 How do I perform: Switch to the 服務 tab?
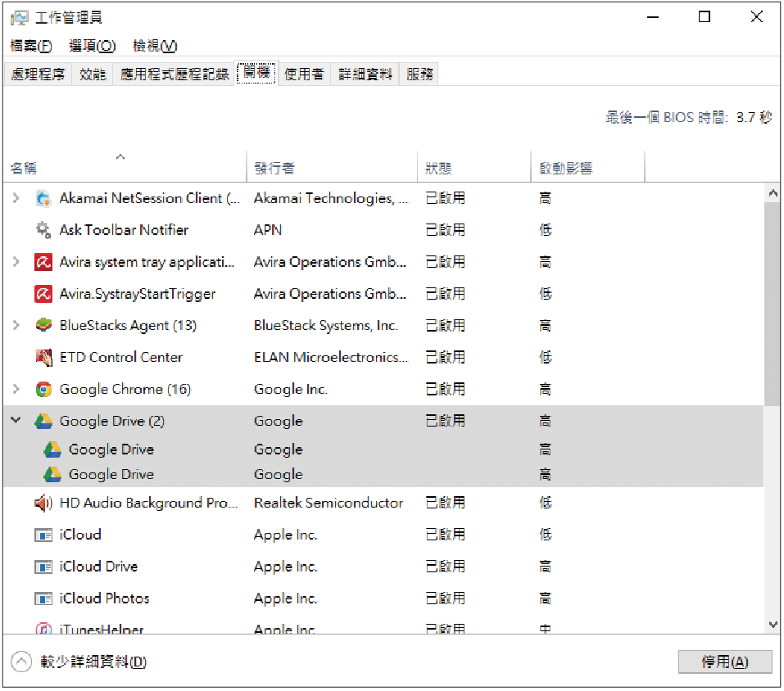tap(419, 75)
